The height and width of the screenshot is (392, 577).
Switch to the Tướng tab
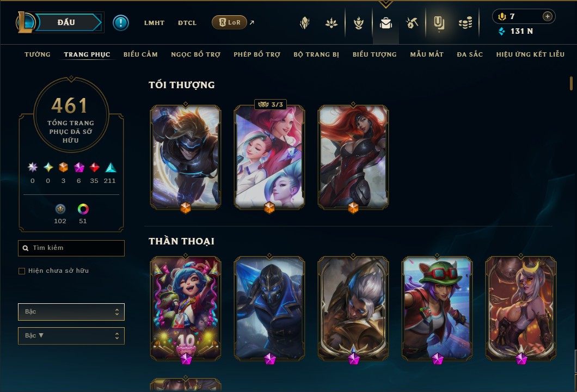(38, 54)
